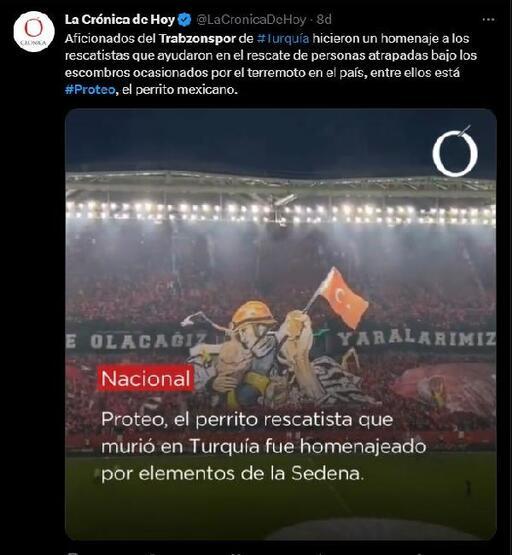Click the blue verified badge icon

[x=184, y=20]
